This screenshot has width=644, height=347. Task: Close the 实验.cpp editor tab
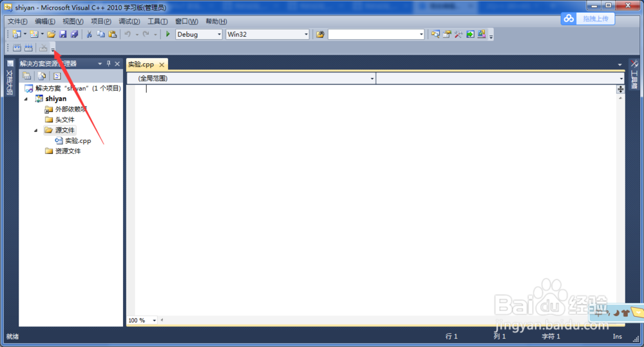(x=162, y=64)
